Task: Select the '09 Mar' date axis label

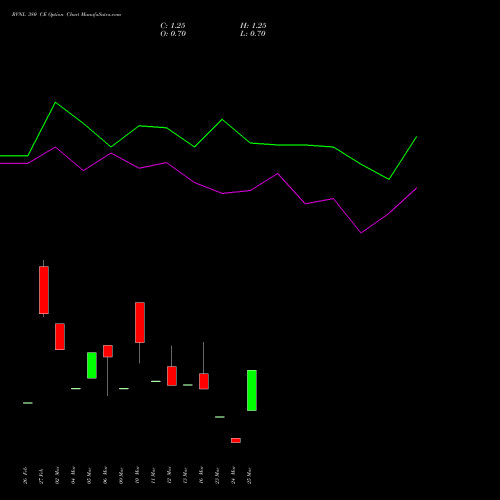Action: point(121,476)
